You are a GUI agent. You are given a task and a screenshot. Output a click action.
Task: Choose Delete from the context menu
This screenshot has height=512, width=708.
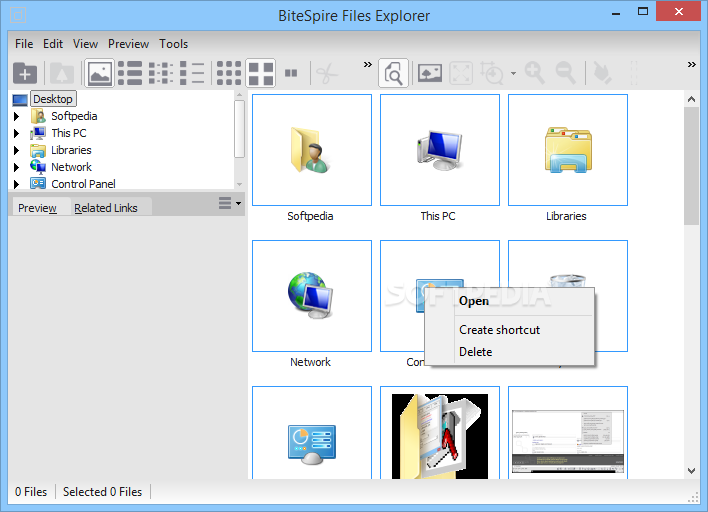click(x=475, y=352)
